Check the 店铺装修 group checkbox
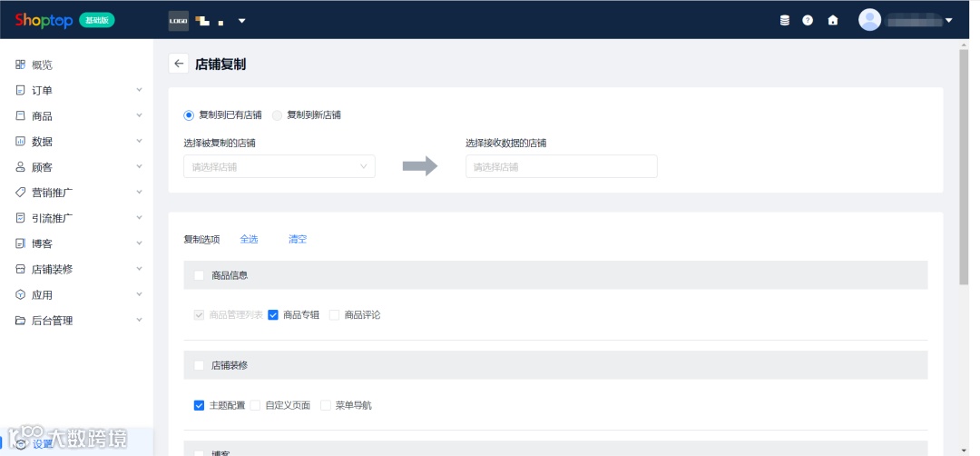Viewport: 980px width, 456px height. tap(200, 365)
